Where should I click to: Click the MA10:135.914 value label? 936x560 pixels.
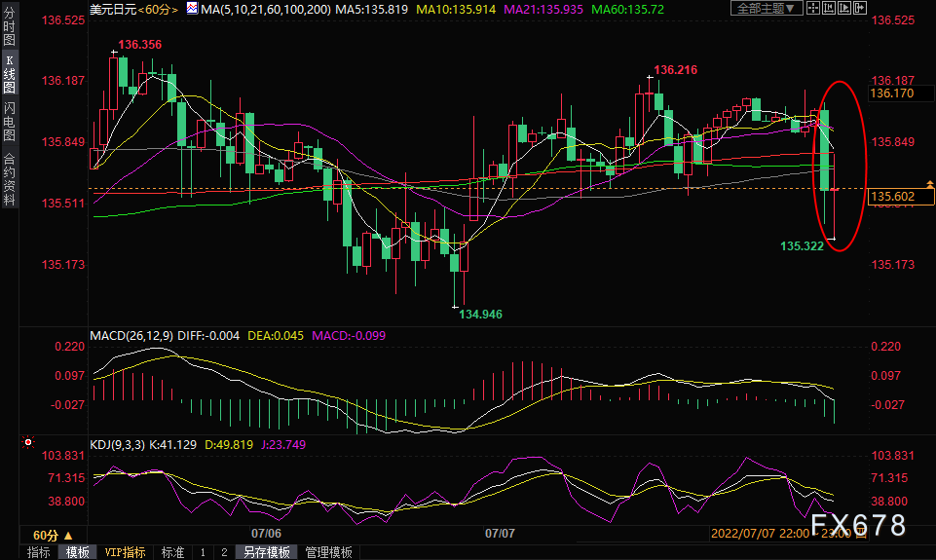pyautogui.click(x=456, y=10)
